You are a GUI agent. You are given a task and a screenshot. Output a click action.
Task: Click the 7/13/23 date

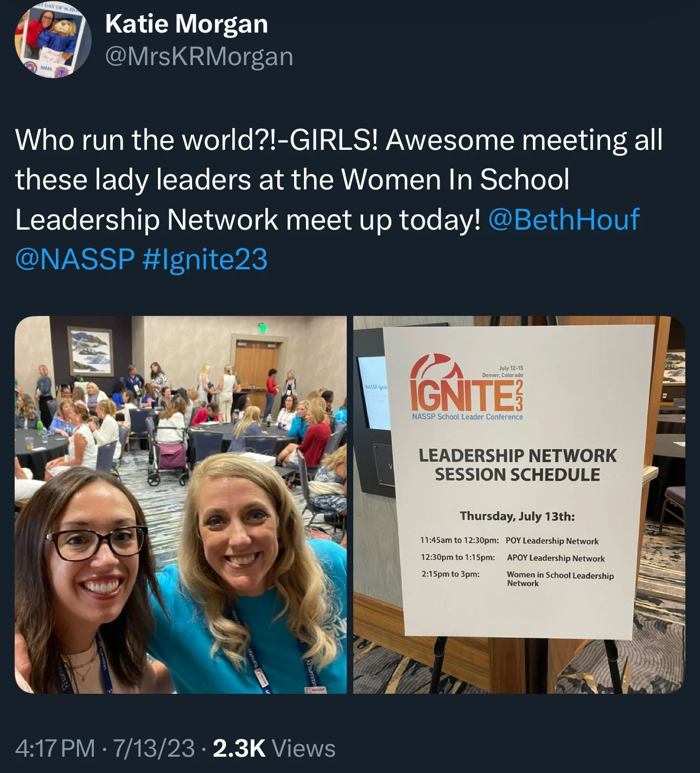tap(154, 748)
